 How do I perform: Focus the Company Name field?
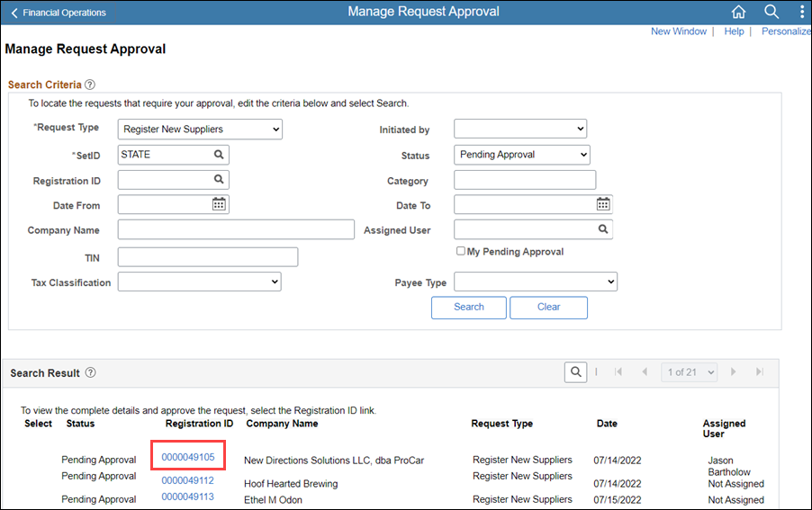pyautogui.click(x=236, y=229)
